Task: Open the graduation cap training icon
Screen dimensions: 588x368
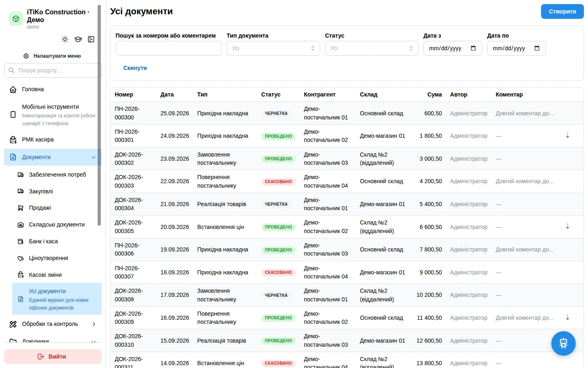Action: (x=78, y=39)
